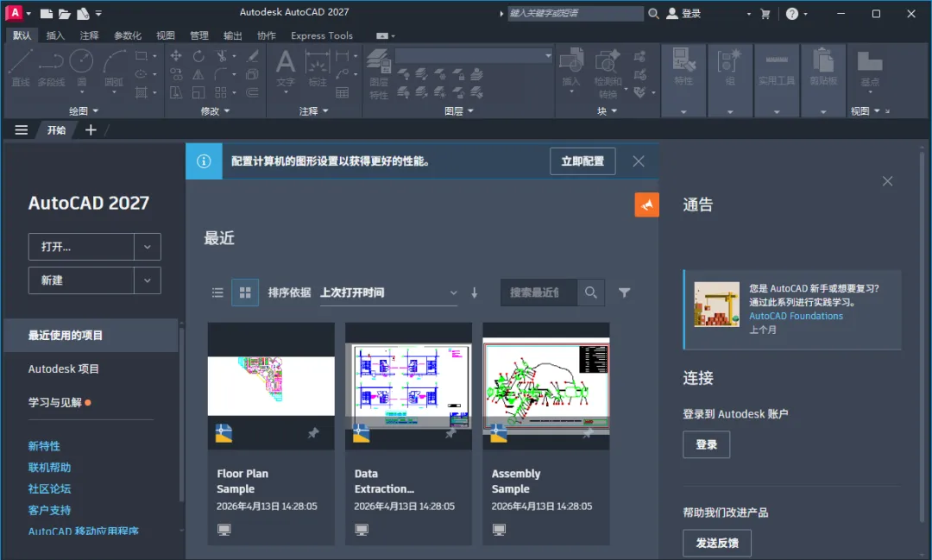Open the dropdown arrow next to 新建
Viewport: 932px width, 560px height.
point(148,280)
